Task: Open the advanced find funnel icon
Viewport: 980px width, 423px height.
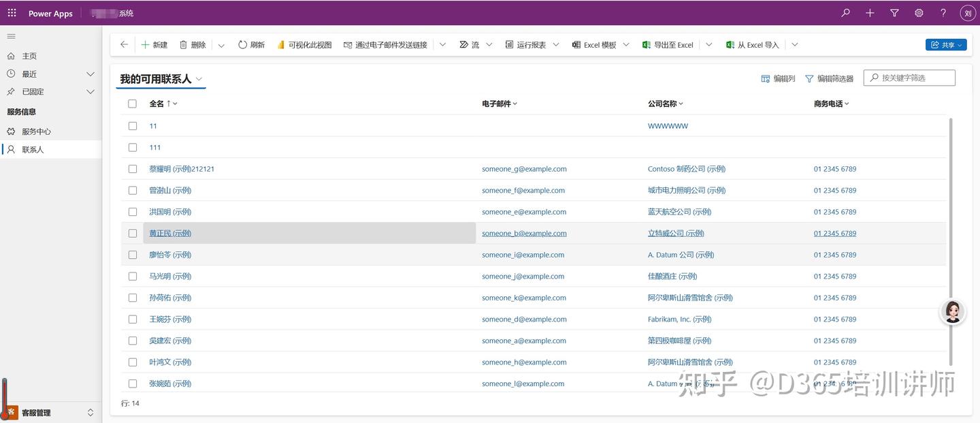Action: tap(894, 13)
